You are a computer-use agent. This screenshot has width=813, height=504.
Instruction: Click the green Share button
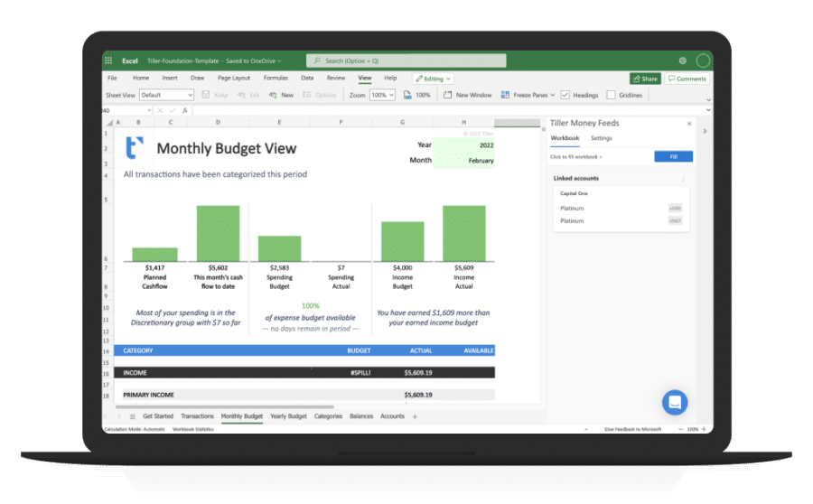pyautogui.click(x=645, y=79)
